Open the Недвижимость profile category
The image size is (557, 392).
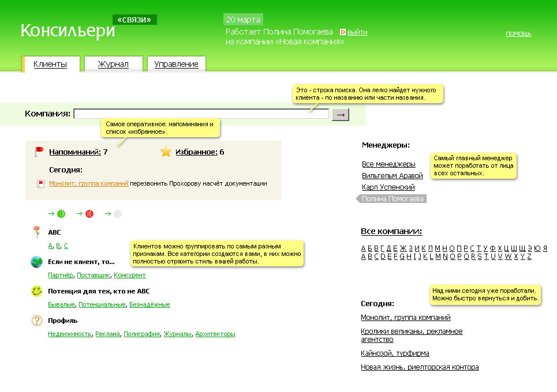[70, 334]
